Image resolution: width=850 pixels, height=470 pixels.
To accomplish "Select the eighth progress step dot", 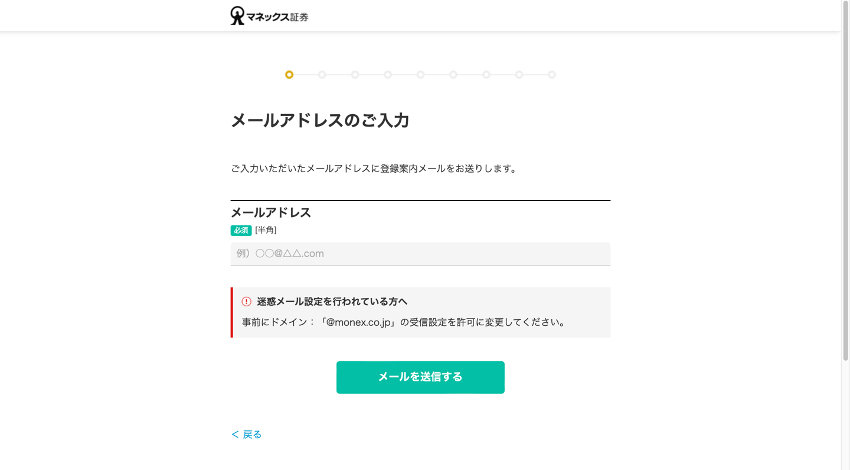I will point(519,74).
